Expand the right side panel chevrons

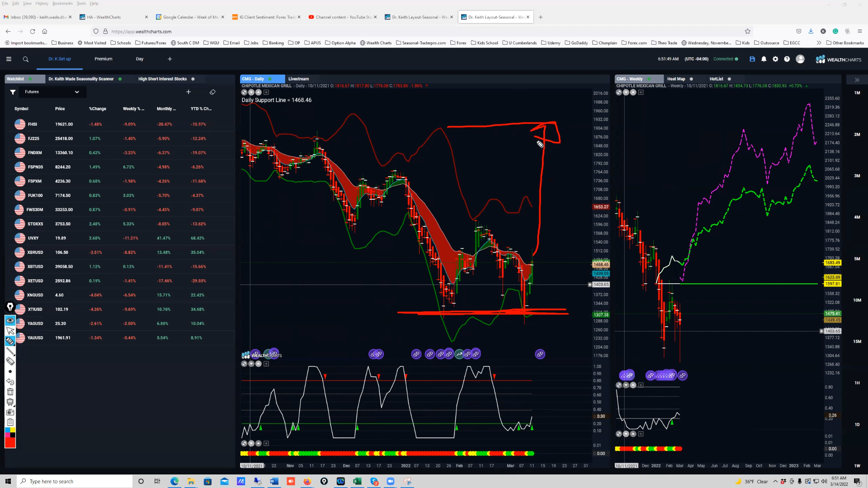[857, 80]
